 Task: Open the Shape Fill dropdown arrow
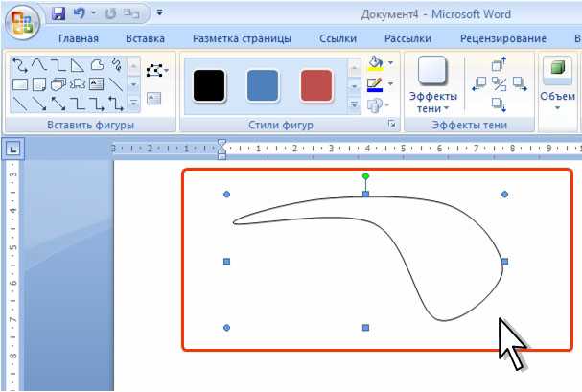[391, 63]
